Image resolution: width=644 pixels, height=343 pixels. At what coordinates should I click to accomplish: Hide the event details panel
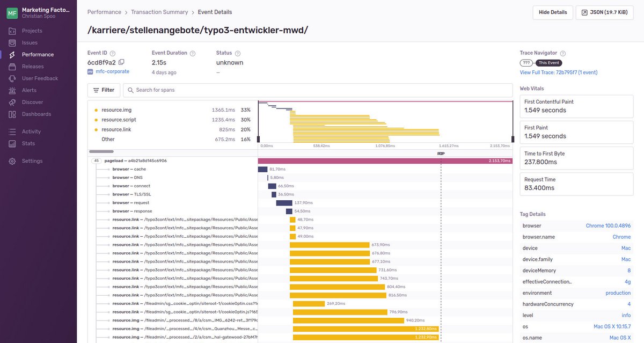552,12
